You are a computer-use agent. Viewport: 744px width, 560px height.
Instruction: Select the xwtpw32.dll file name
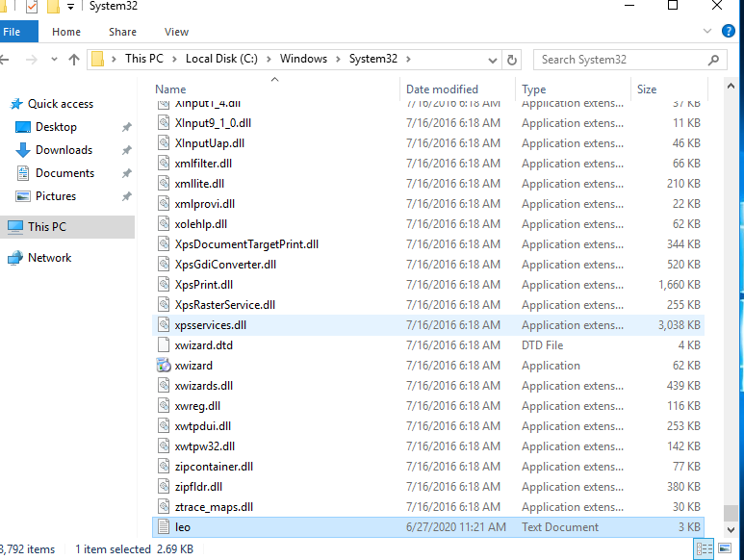pos(204,446)
